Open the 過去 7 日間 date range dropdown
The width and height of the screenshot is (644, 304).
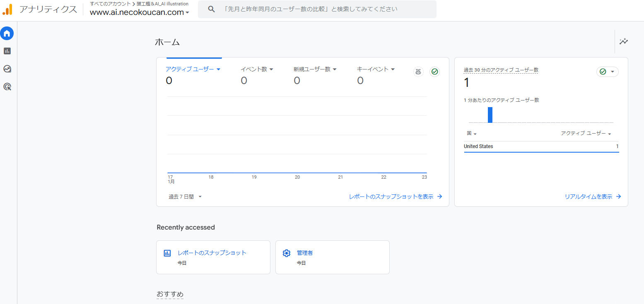click(x=185, y=197)
